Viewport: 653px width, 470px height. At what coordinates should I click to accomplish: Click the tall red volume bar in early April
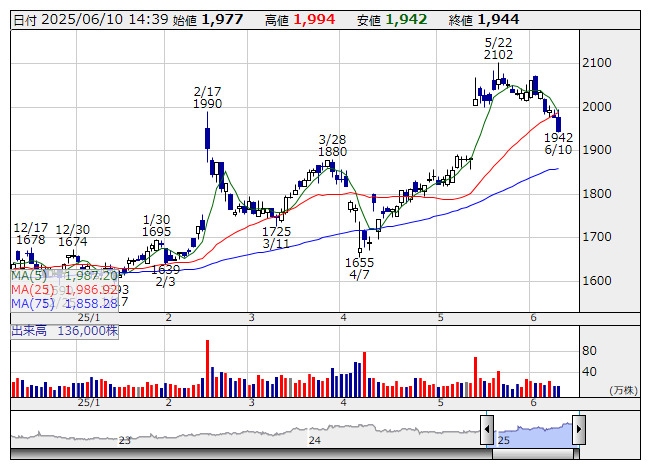point(364,374)
